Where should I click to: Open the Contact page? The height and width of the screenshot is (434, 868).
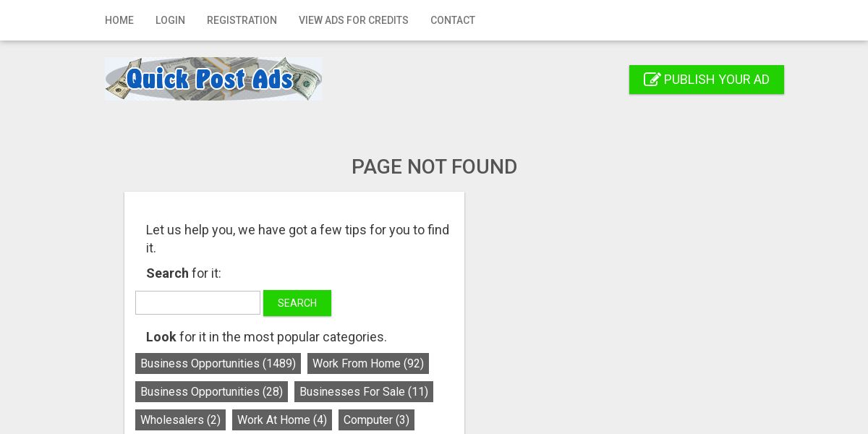(x=453, y=20)
